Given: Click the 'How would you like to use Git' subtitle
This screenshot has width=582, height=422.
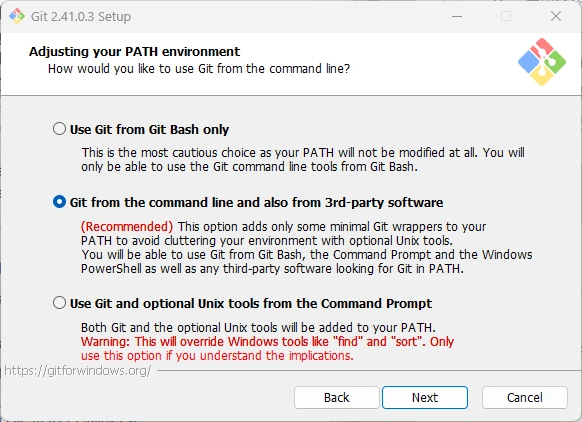Looking at the screenshot, I should tap(199, 69).
